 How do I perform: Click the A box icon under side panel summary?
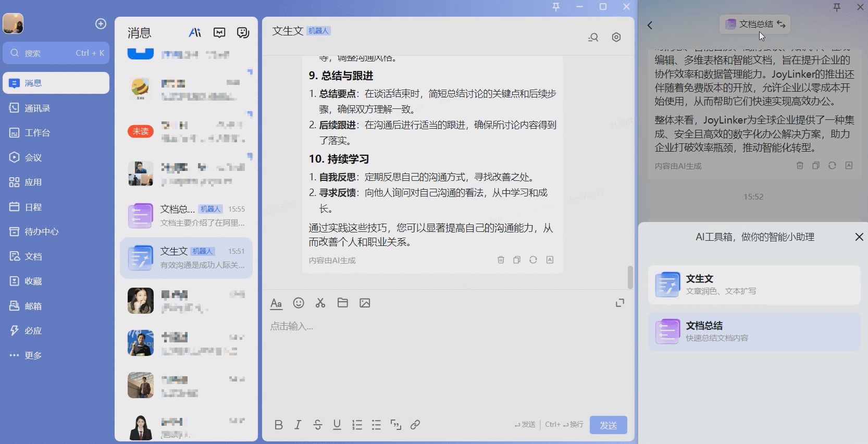tap(849, 165)
